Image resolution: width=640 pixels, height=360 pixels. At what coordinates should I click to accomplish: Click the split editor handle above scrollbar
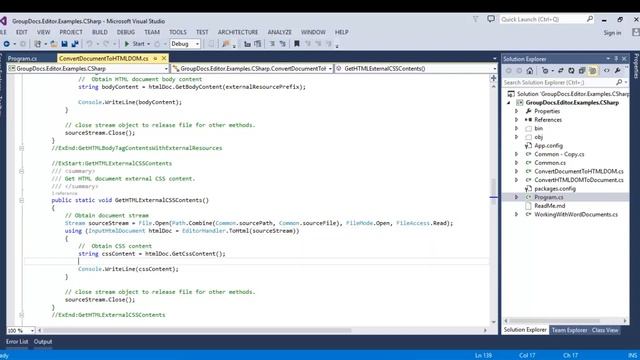pos(493,78)
